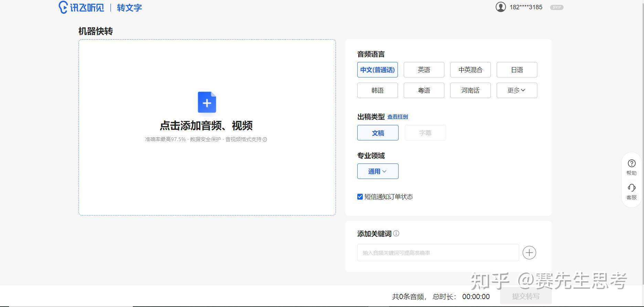Select Chinese (Mandarin) audio language
Image resolution: width=644 pixels, height=307 pixels.
point(378,70)
